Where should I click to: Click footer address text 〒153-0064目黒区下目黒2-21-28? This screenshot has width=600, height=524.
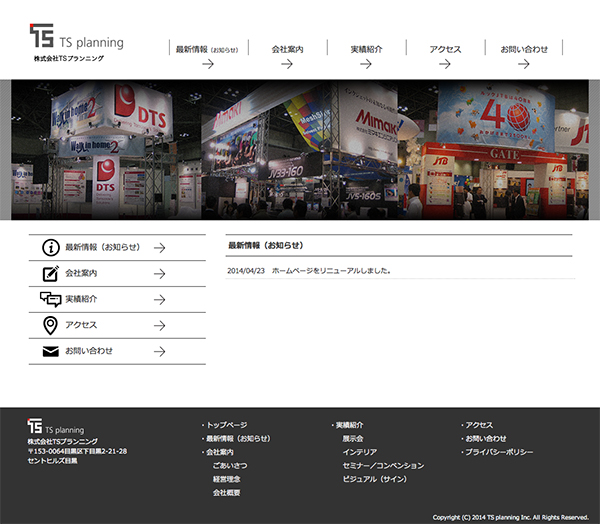(77, 451)
